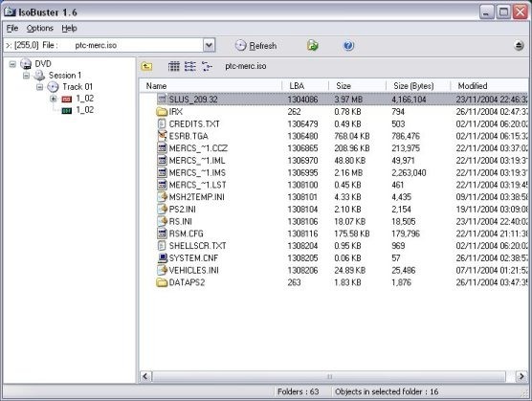Viewport: 532px width, 401px height.
Task: Select CREDITS.TXT file
Action: coord(194,123)
